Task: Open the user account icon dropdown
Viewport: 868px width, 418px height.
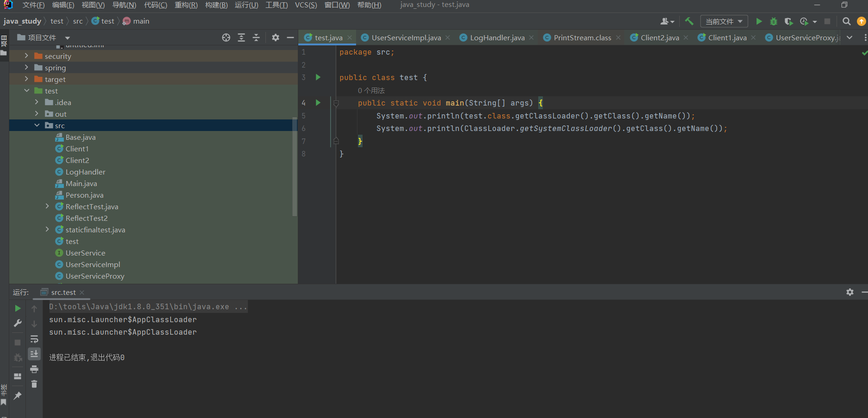Action: pyautogui.click(x=667, y=21)
